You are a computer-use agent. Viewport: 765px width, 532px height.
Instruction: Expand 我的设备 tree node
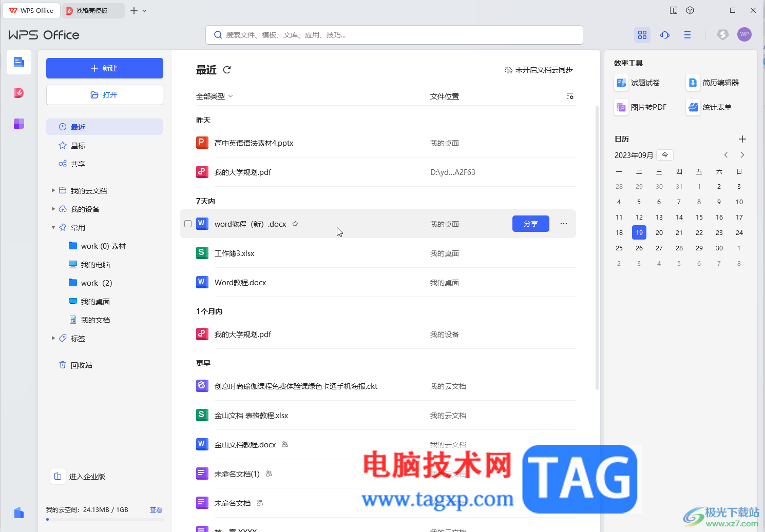[53, 209]
